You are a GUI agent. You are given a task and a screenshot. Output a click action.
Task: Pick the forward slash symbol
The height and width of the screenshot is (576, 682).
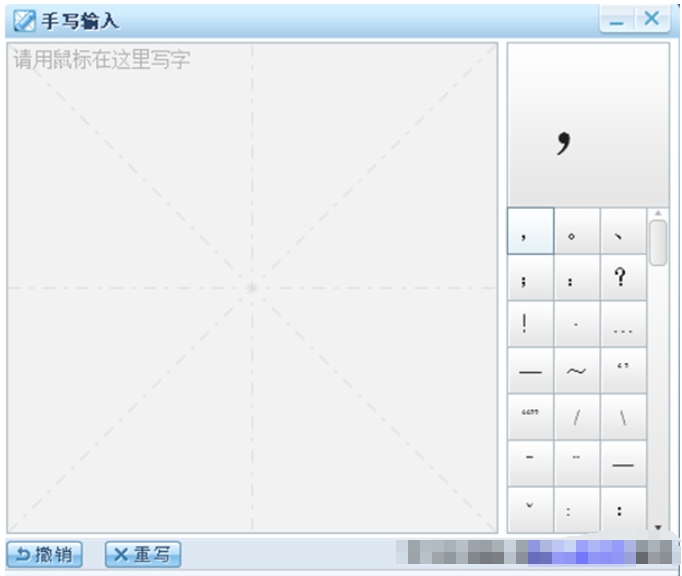(x=577, y=417)
